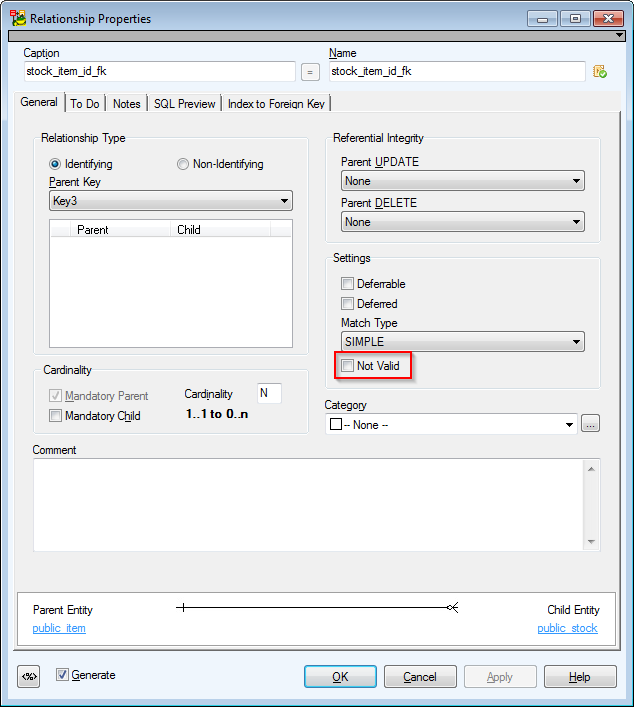
Task: Click the Category color box beside None
Action: point(336,424)
